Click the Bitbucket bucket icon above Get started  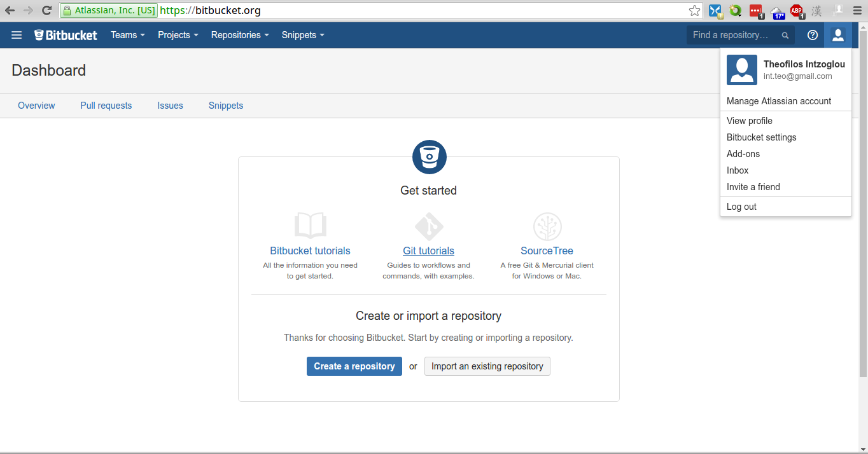(x=430, y=157)
